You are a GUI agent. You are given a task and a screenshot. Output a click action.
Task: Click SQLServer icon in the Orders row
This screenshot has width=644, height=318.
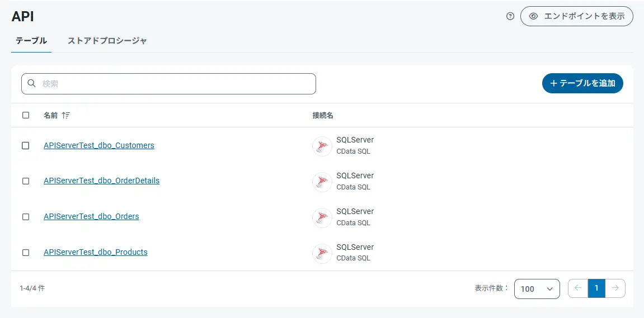click(322, 217)
